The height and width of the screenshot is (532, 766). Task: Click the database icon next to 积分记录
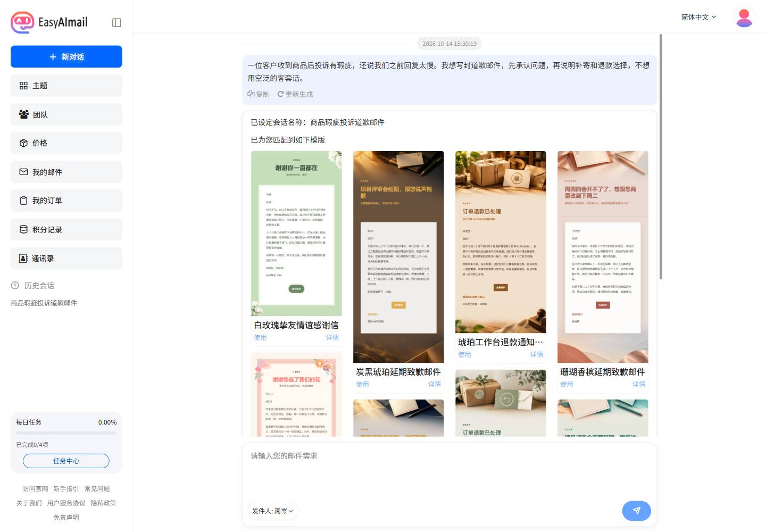pyautogui.click(x=23, y=229)
